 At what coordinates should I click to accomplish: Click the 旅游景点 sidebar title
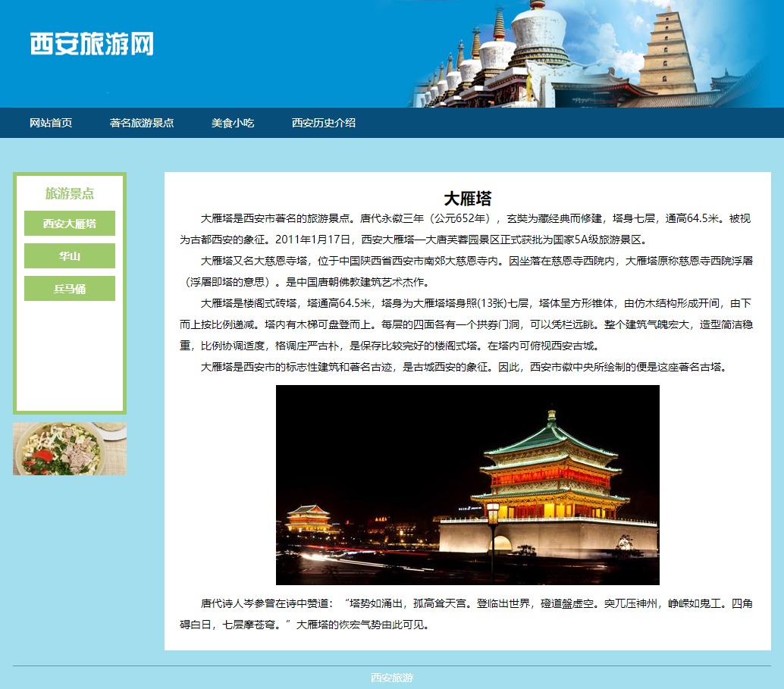coord(70,193)
